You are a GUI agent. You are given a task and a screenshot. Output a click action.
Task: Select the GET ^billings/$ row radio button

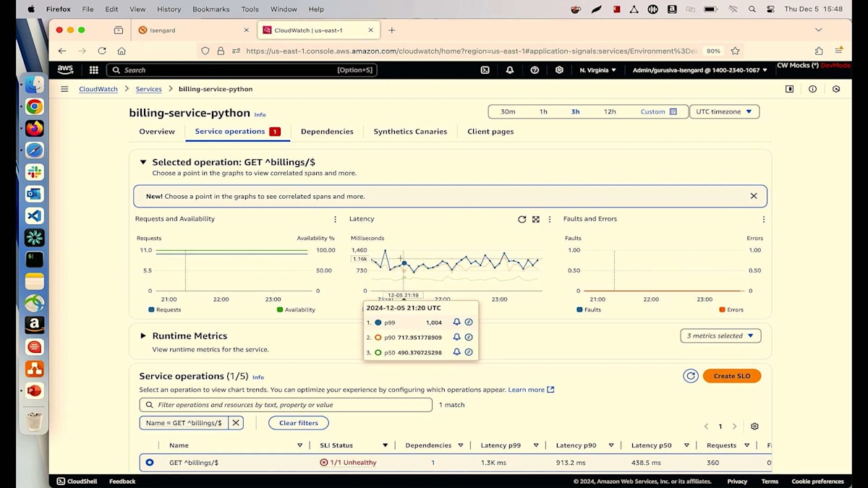tap(149, 462)
